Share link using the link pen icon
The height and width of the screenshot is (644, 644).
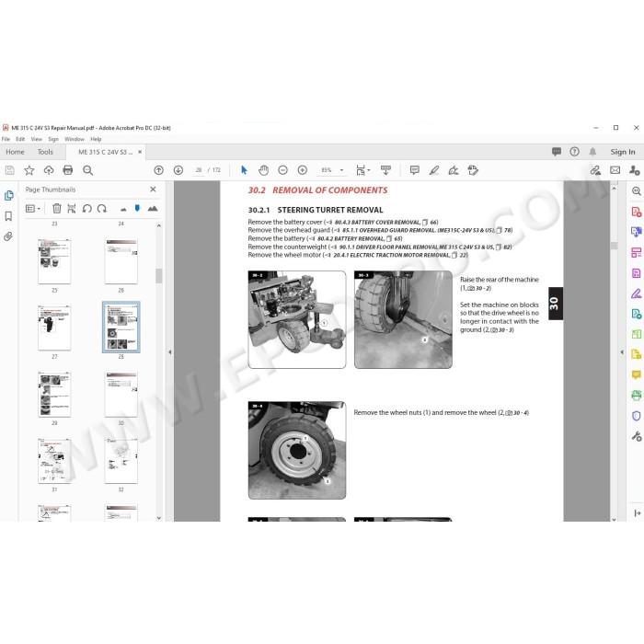click(x=595, y=170)
